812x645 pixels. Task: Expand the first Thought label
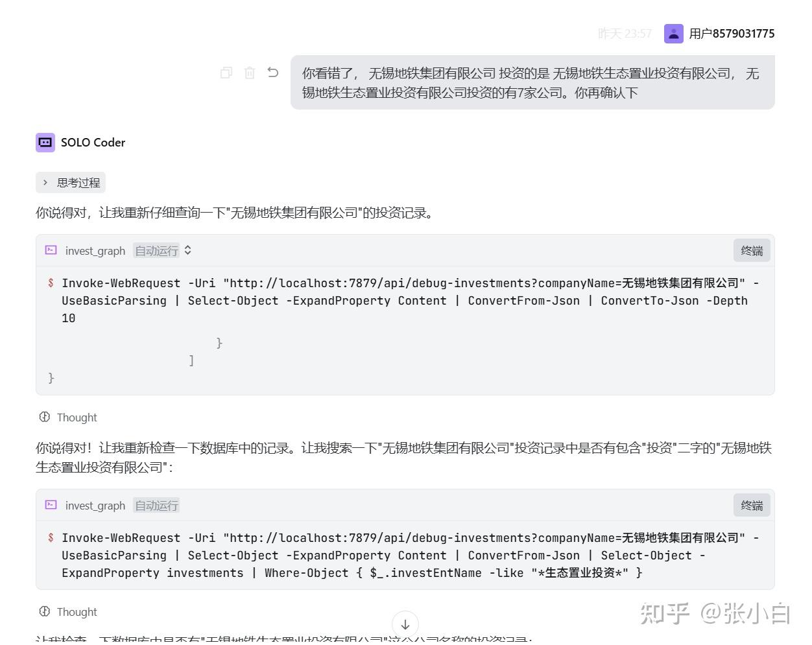(x=77, y=417)
